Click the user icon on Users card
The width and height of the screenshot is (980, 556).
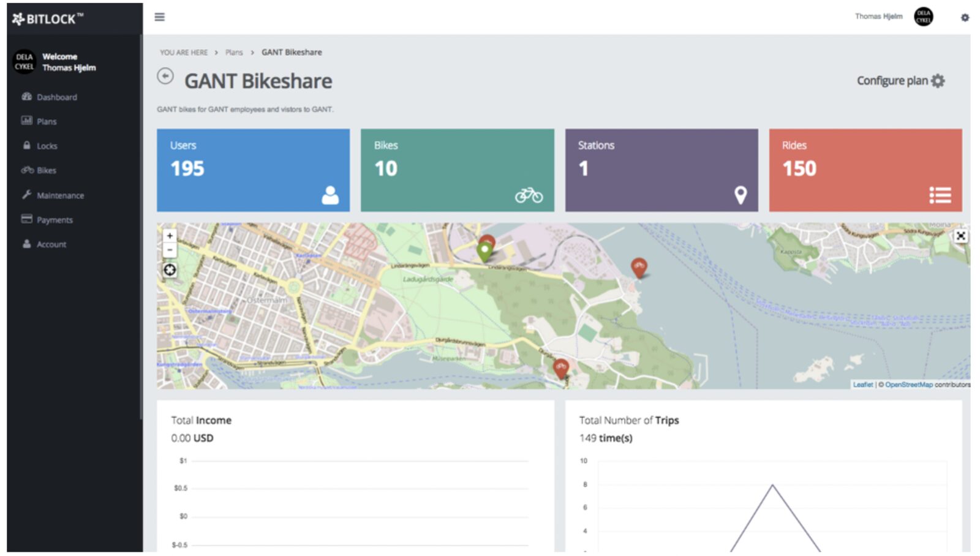(x=330, y=195)
